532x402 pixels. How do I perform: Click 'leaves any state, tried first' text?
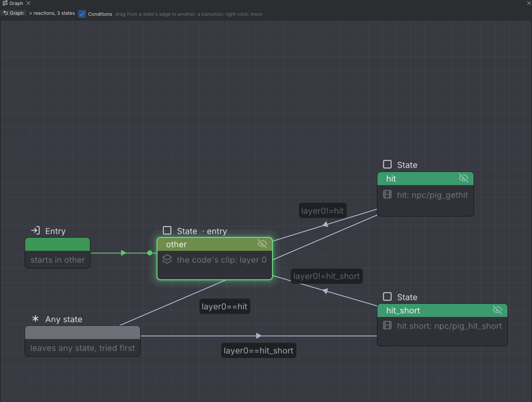[x=83, y=348]
